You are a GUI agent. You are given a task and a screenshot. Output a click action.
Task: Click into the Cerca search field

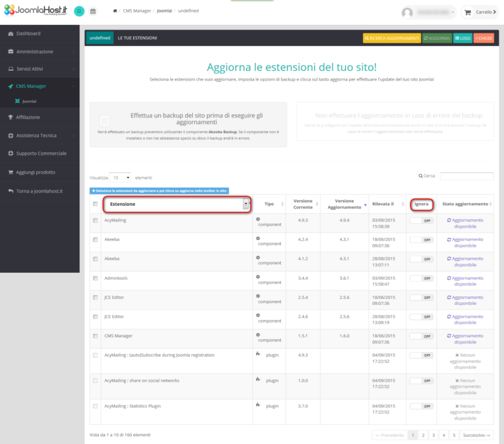467,176
